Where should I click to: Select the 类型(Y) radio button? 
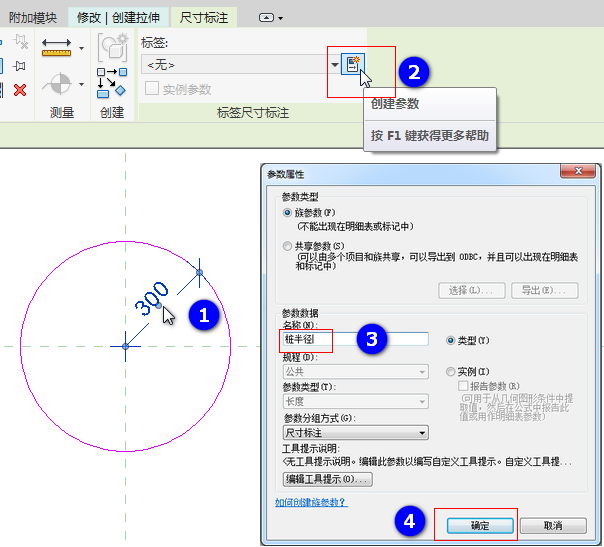click(450, 341)
